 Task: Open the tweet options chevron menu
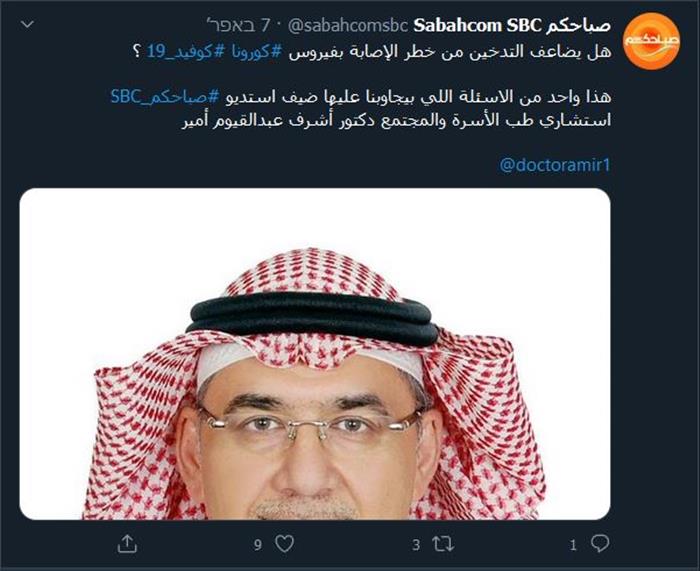(x=28, y=25)
